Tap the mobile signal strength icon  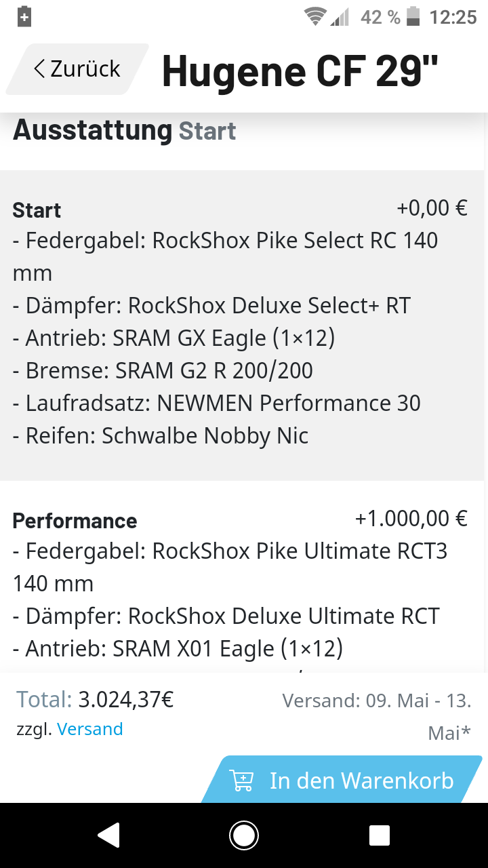coord(340,17)
